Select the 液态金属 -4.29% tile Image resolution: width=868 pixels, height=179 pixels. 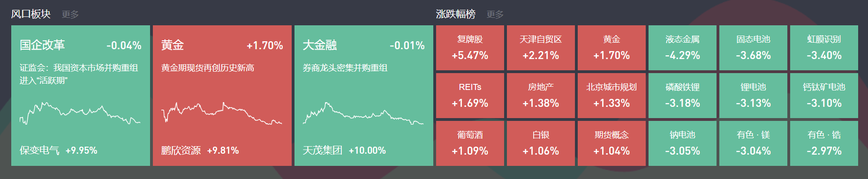click(682, 48)
